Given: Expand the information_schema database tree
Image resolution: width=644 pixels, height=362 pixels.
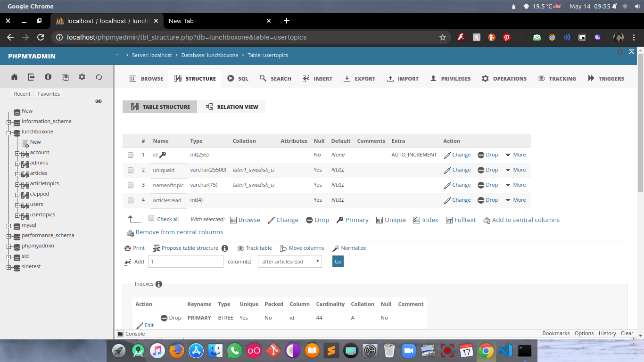Looking at the screenshot, I should tap(8, 122).
